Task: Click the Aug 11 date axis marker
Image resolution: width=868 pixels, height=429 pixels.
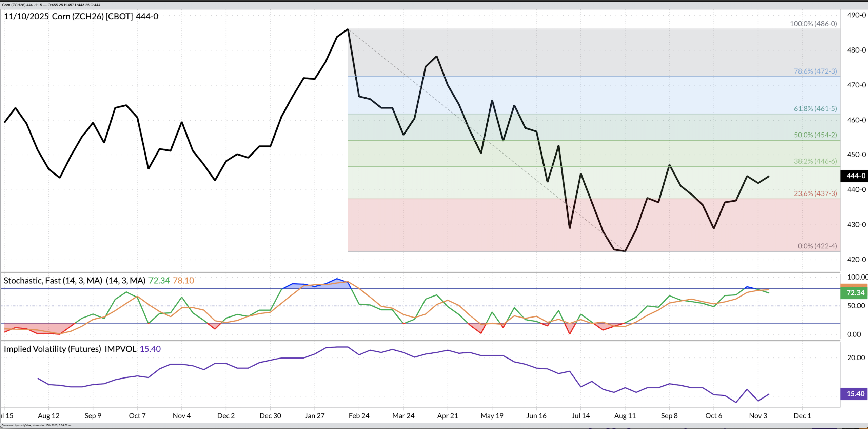Action: pyautogui.click(x=625, y=416)
